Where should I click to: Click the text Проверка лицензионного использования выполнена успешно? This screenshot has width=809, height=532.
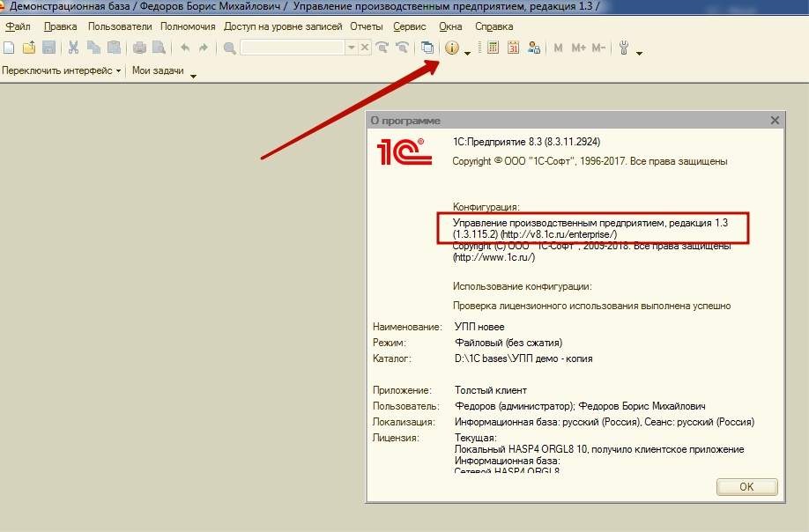[x=592, y=306]
